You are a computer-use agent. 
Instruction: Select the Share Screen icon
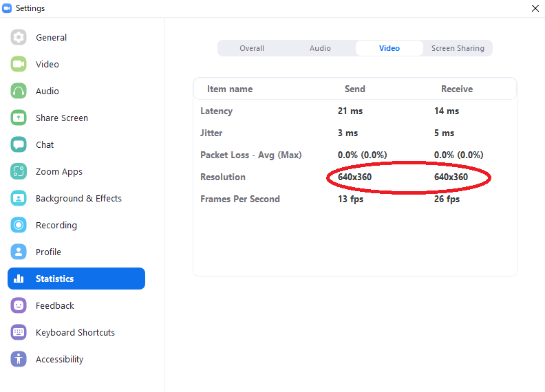pyautogui.click(x=19, y=118)
